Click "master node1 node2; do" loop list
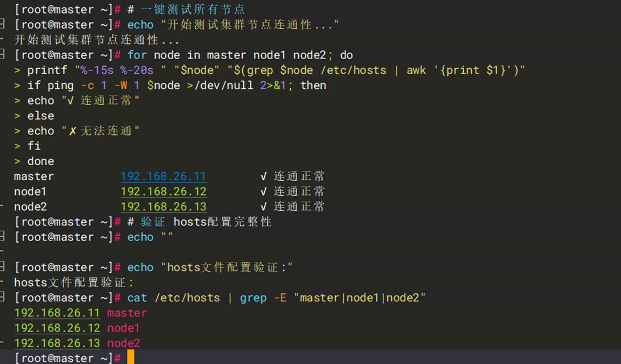Image resolution: width=621 pixels, height=364 pixels. coord(280,55)
